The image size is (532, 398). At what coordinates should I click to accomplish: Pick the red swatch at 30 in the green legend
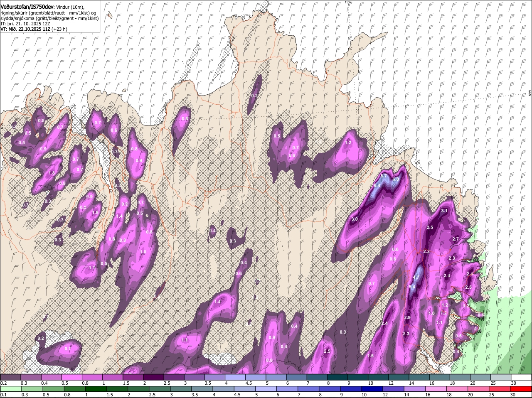(x=521, y=389)
